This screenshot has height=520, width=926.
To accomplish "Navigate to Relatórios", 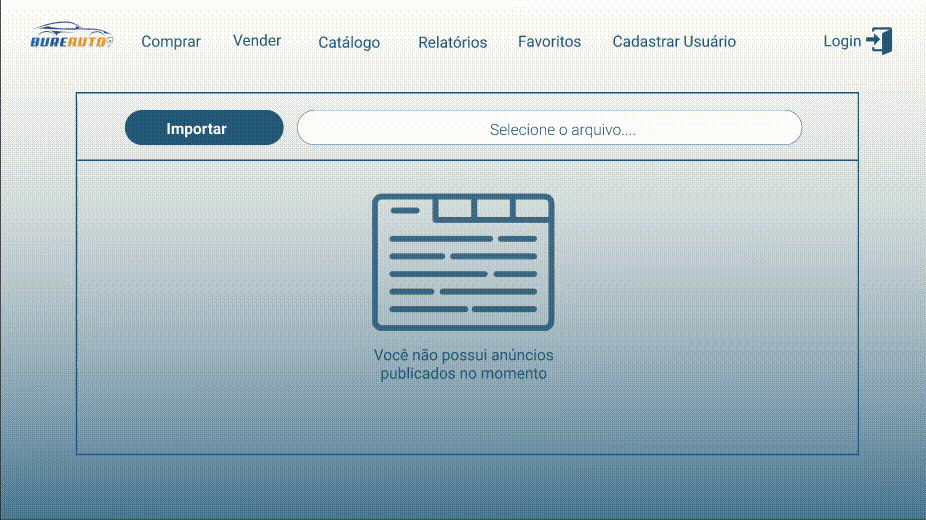I will 452,42.
